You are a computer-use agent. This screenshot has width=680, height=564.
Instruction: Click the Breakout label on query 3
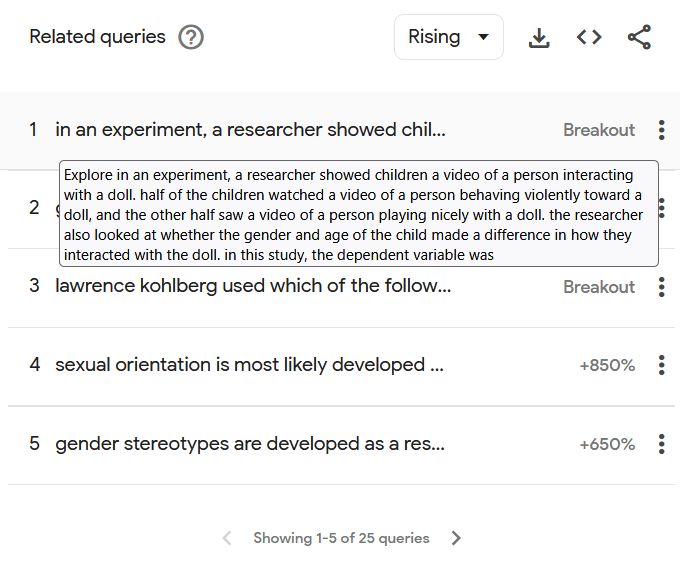click(599, 287)
